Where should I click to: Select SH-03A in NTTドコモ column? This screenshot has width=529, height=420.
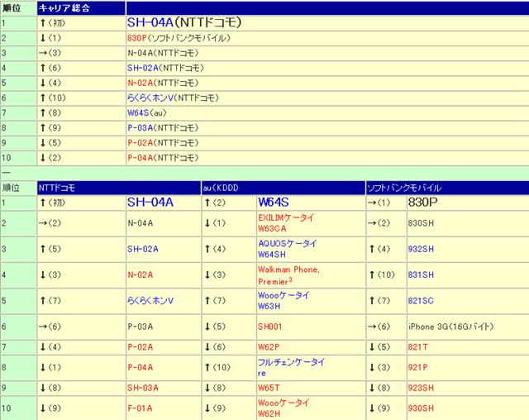pyautogui.click(x=143, y=388)
